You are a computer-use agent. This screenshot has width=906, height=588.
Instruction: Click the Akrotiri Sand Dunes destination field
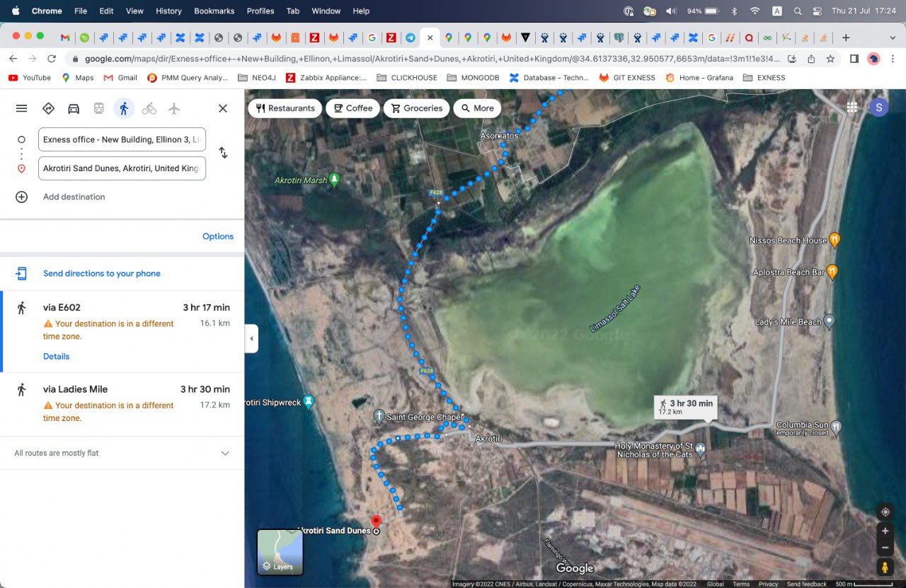click(122, 168)
